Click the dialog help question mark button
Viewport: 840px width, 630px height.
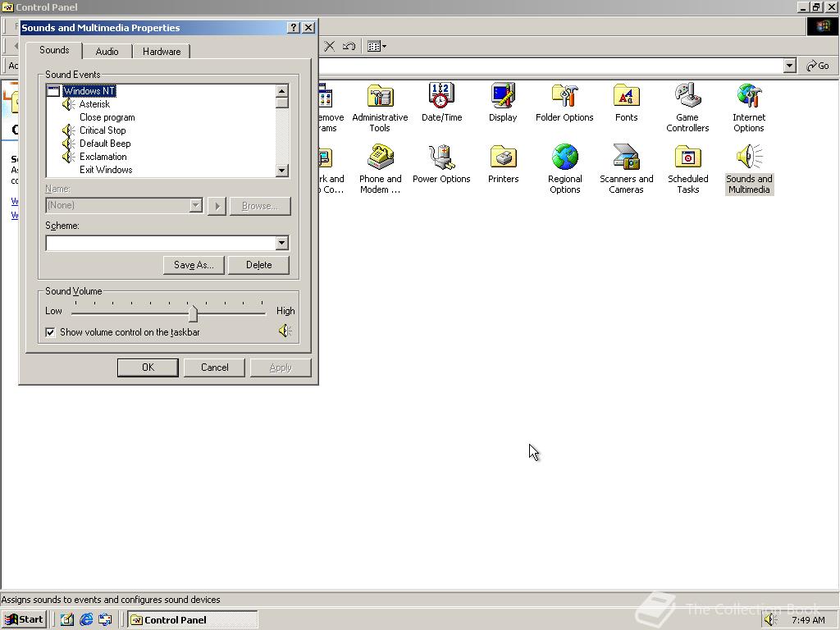coord(293,28)
